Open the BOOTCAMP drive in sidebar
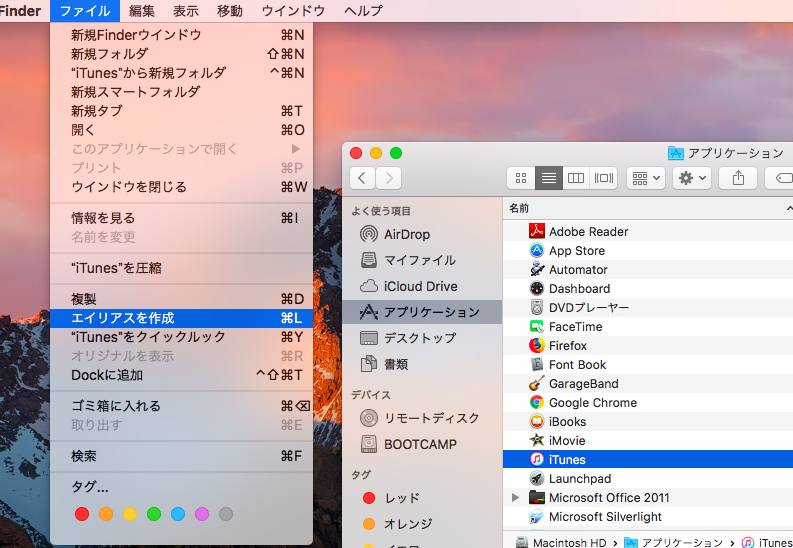Image resolution: width=793 pixels, height=548 pixels. [422, 444]
